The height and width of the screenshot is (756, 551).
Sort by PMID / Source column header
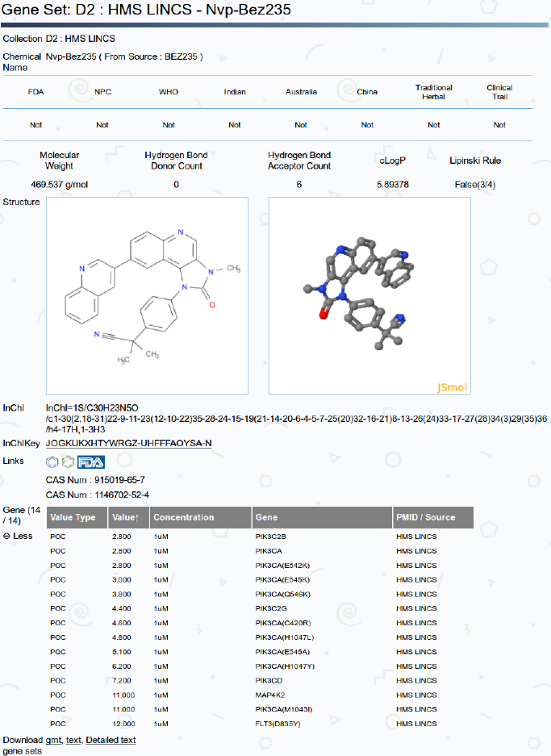tap(425, 517)
